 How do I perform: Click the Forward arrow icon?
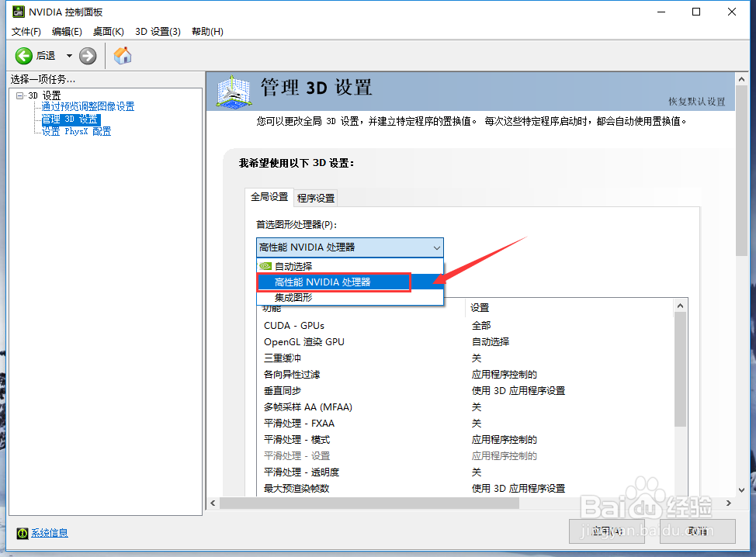pos(88,56)
